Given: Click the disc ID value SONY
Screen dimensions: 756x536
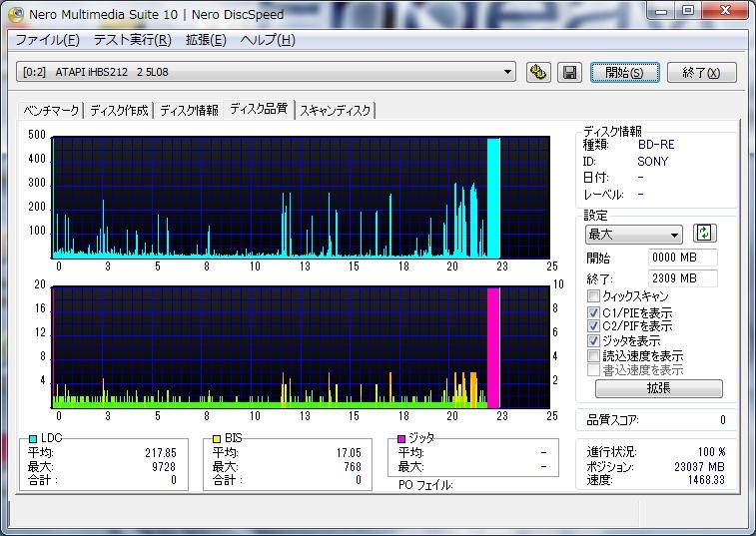Looking at the screenshot, I should pos(653,162).
